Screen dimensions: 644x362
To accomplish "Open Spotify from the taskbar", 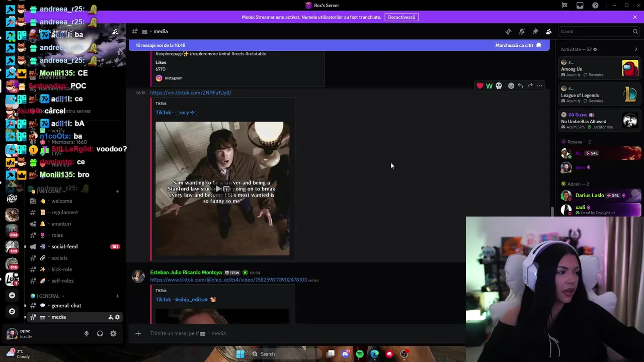I will [360, 354].
